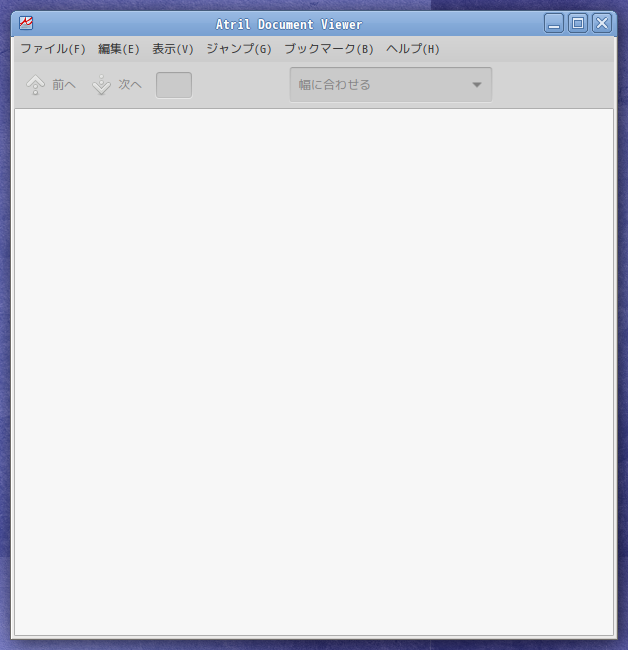Open the 表示(V) menu
Screen dimensions: 628x650
173,49
